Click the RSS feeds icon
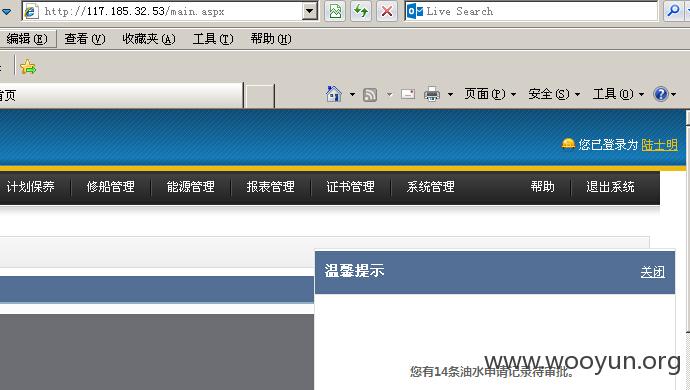Viewport: 690px width, 390px height. click(x=370, y=94)
